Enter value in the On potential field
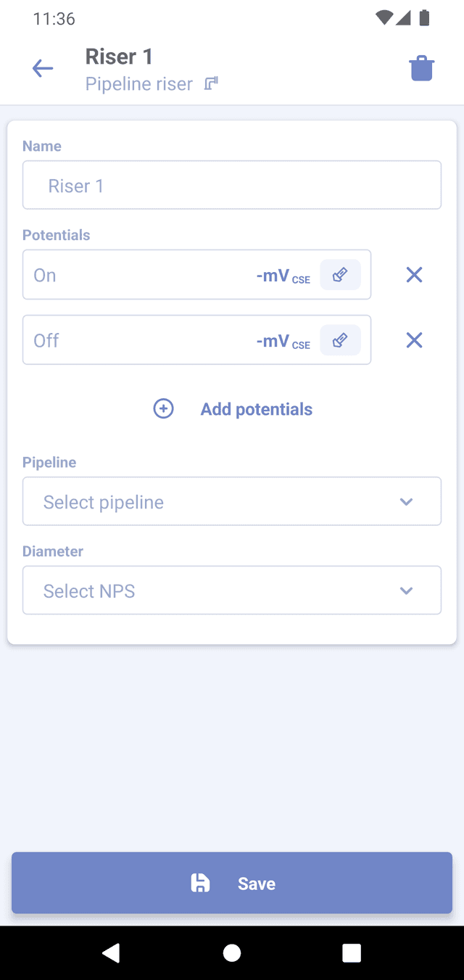 [x=138, y=275]
